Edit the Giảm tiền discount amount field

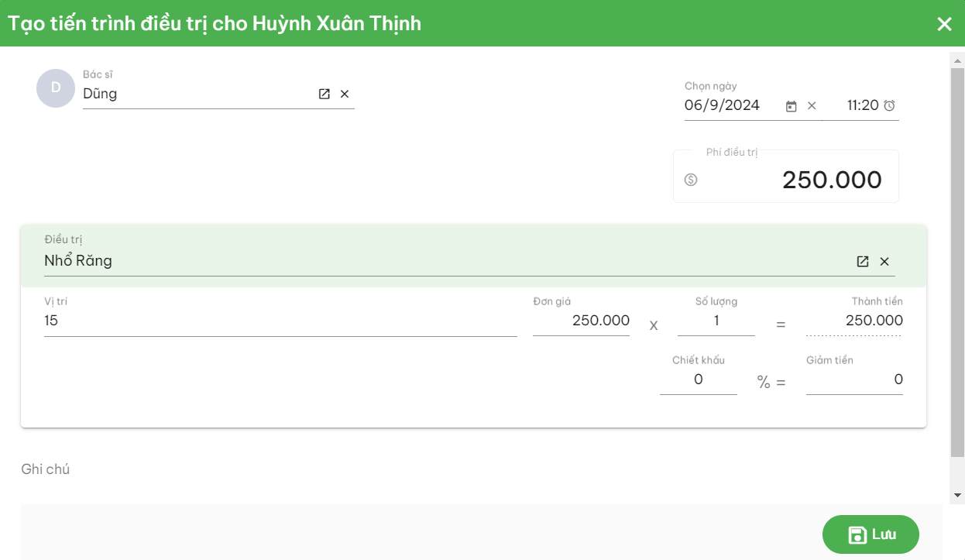(x=853, y=380)
